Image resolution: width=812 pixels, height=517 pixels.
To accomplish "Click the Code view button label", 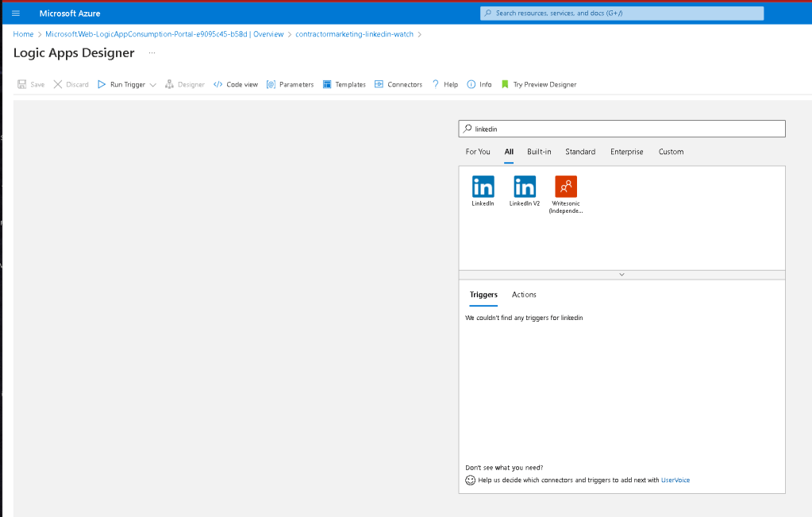I will click(242, 84).
